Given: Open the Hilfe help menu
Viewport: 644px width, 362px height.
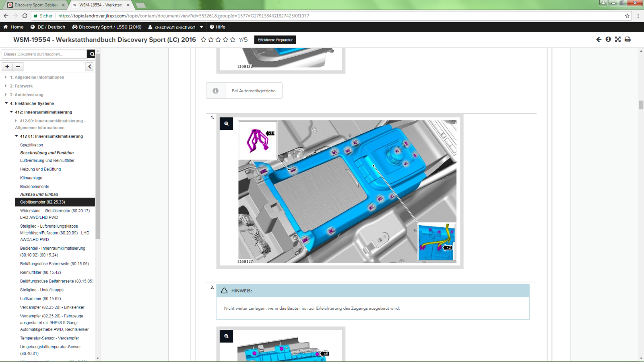Looking at the screenshot, I should click(x=217, y=27).
